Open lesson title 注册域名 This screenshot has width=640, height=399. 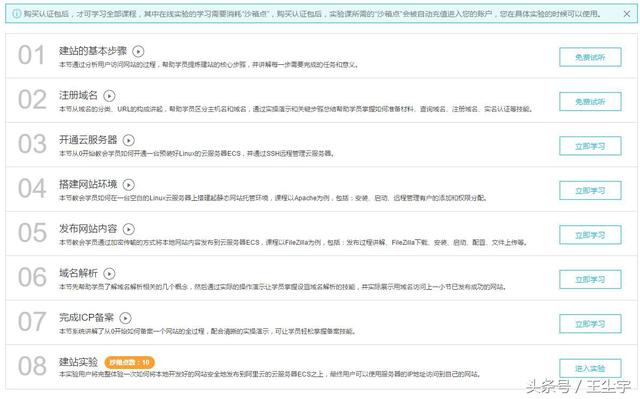pos(78,95)
